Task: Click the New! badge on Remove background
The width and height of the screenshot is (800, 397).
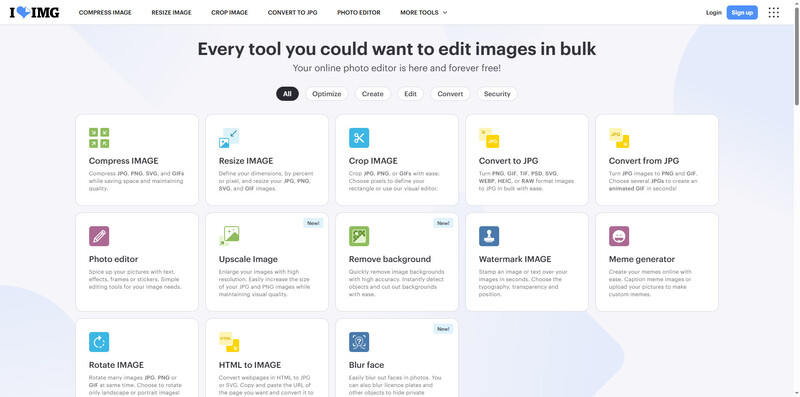Action: 443,223
